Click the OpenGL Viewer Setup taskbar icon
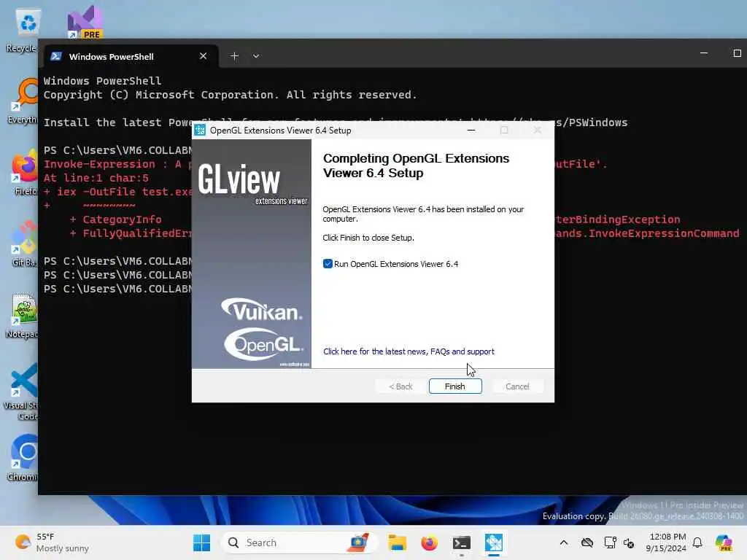This screenshot has width=747, height=560. (x=494, y=542)
